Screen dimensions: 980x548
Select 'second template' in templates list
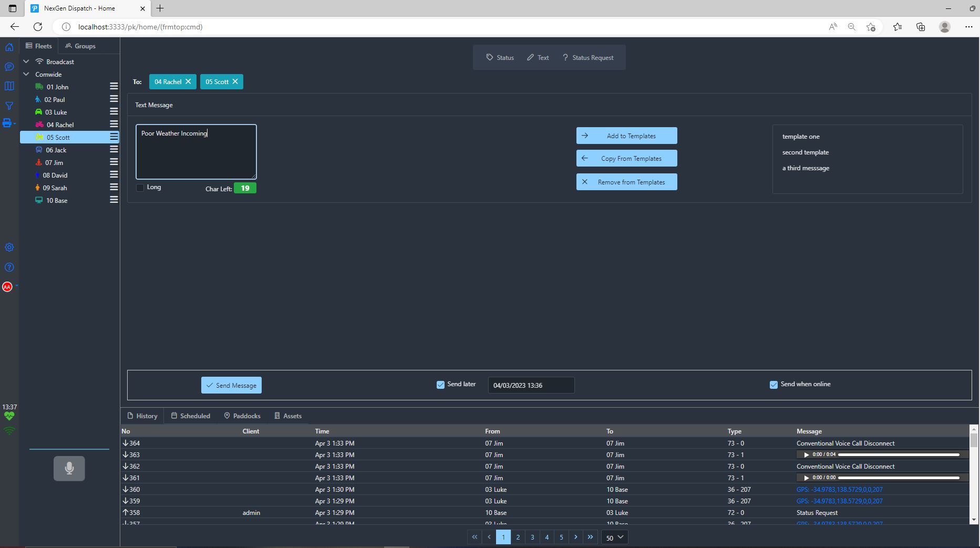805,152
